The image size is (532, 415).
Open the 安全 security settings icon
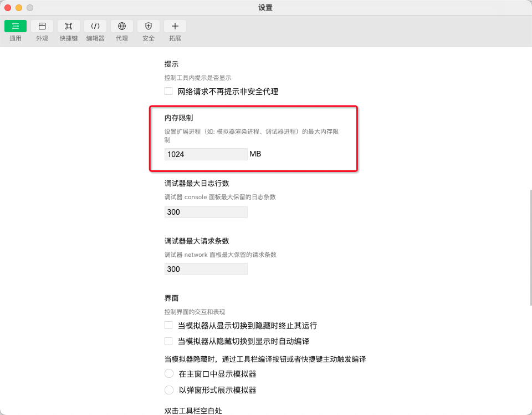[x=149, y=26]
